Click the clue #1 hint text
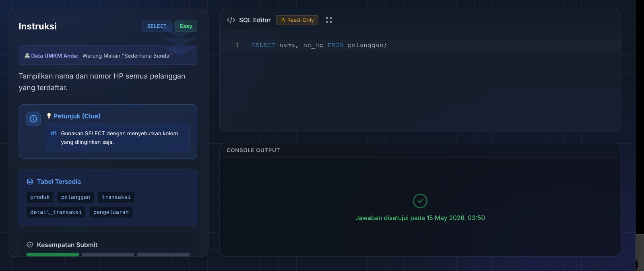 click(x=120, y=138)
